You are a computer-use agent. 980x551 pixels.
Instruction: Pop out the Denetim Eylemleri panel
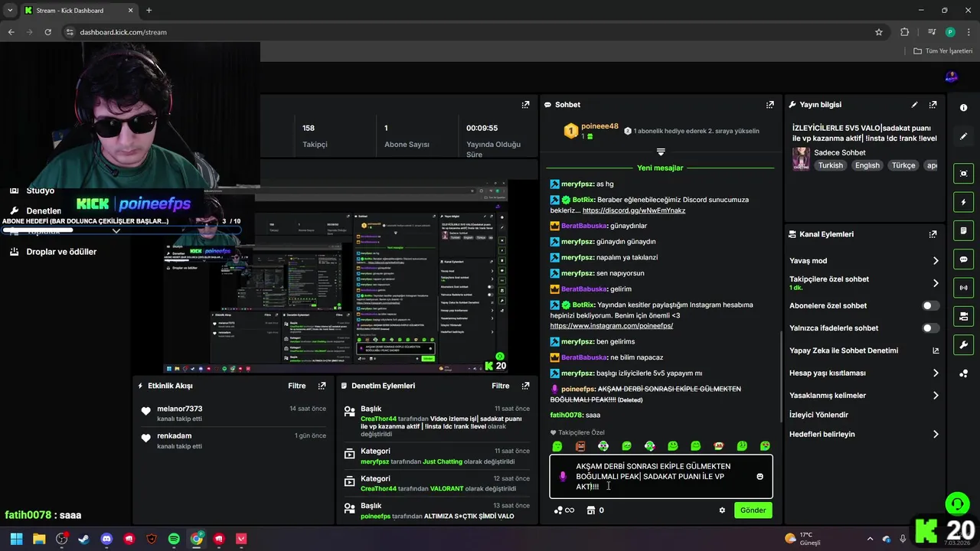525,386
